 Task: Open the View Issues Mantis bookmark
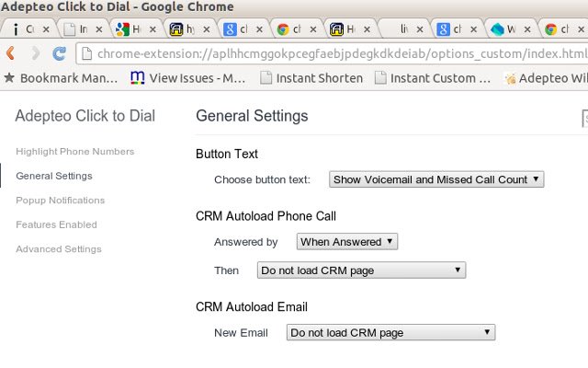click(x=187, y=78)
